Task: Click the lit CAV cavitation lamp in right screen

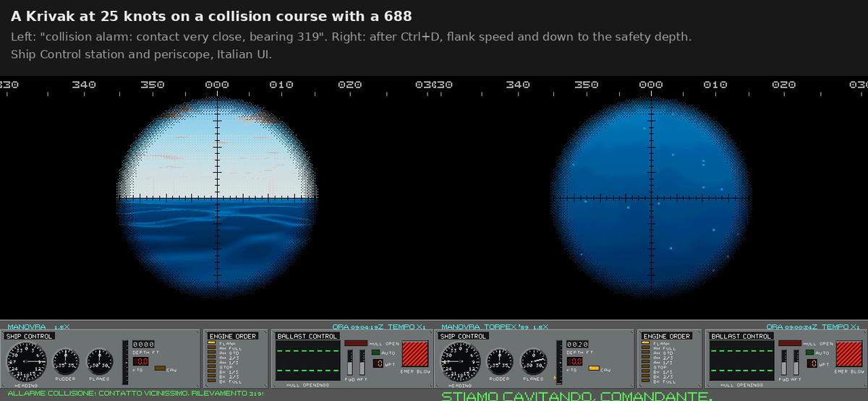Action: pyautogui.click(x=594, y=368)
